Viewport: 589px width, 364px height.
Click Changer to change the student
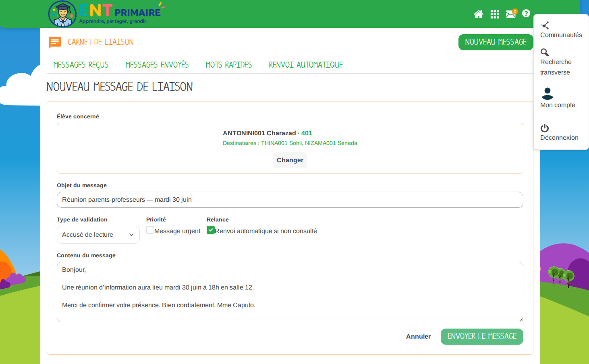290,160
